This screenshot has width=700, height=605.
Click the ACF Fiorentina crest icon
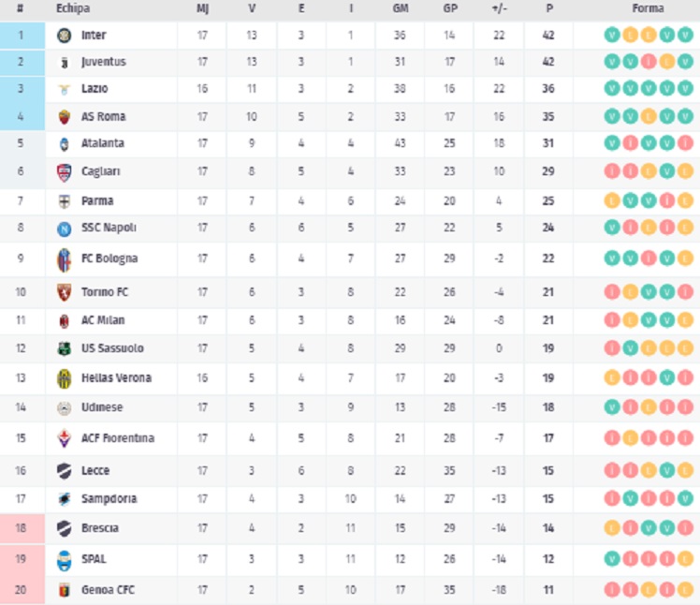[64, 438]
